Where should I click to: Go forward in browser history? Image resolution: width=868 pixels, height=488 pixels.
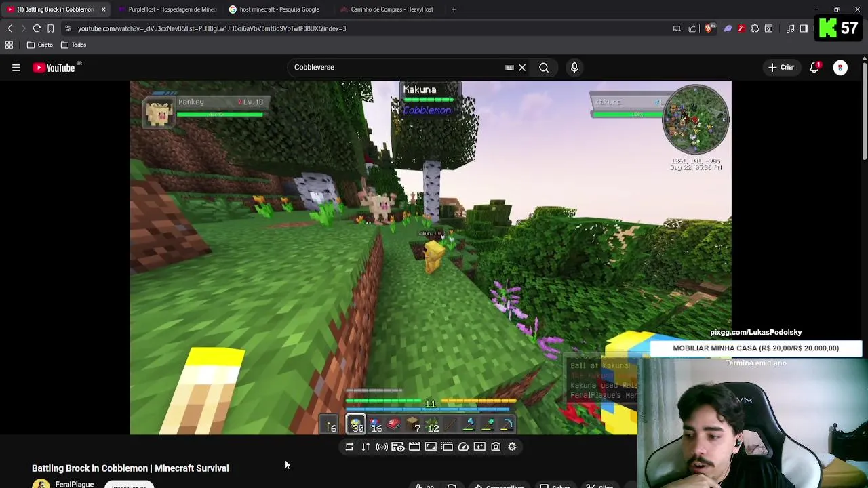pyautogui.click(x=22, y=28)
